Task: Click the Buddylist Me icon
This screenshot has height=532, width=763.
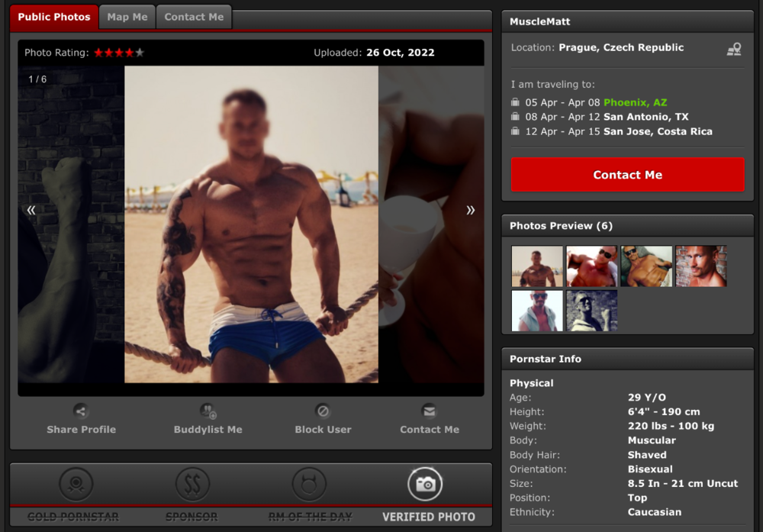Action: pos(208,411)
